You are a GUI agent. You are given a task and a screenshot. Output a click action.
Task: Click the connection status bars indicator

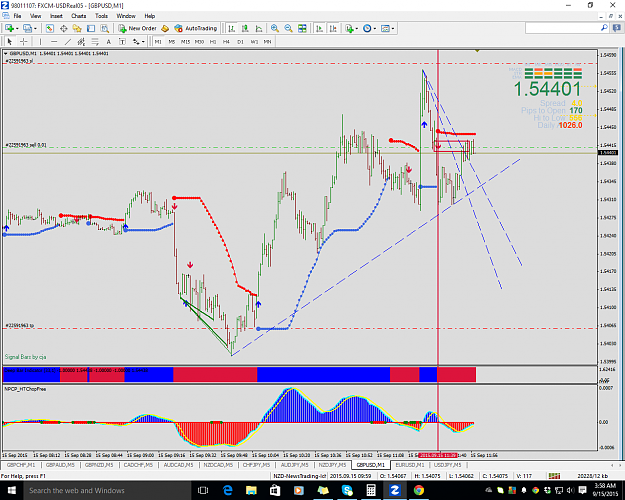pos(554,476)
